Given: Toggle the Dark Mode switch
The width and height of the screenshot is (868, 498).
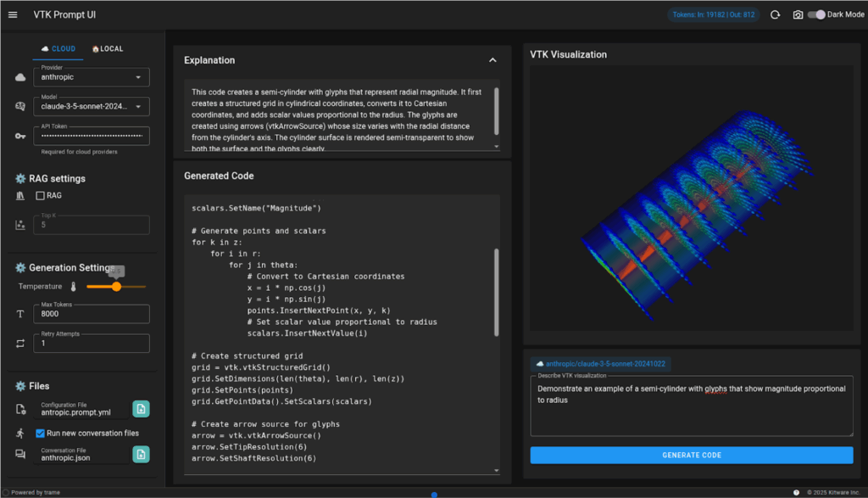Looking at the screenshot, I should [x=817, y=14].
